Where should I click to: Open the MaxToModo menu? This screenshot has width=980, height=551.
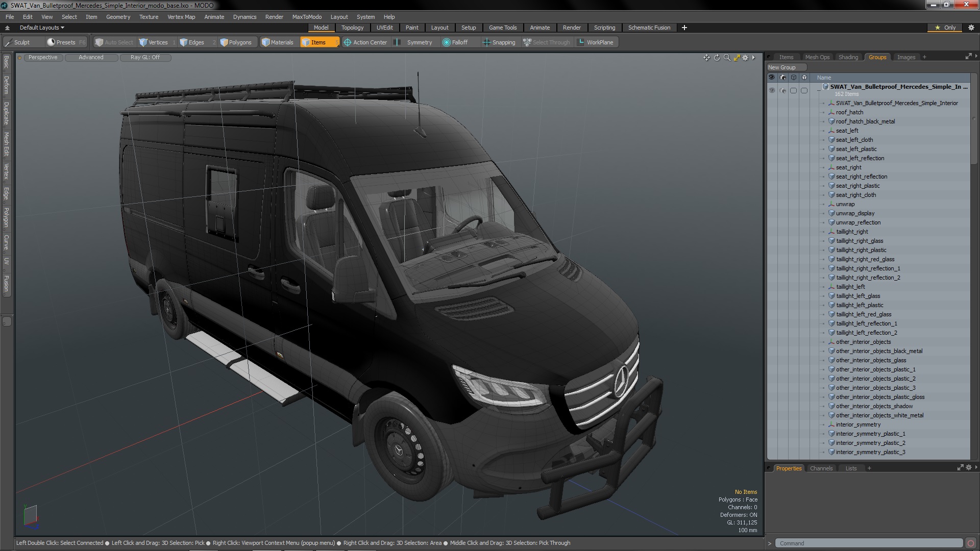tap(307, 17)
